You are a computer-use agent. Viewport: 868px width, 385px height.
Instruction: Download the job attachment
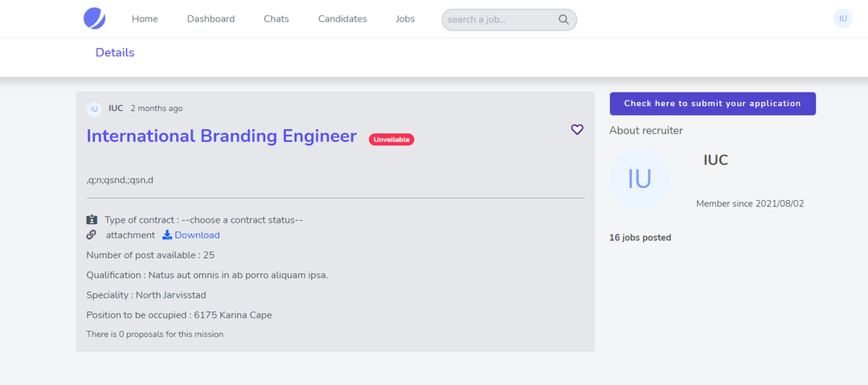[197, 235]
